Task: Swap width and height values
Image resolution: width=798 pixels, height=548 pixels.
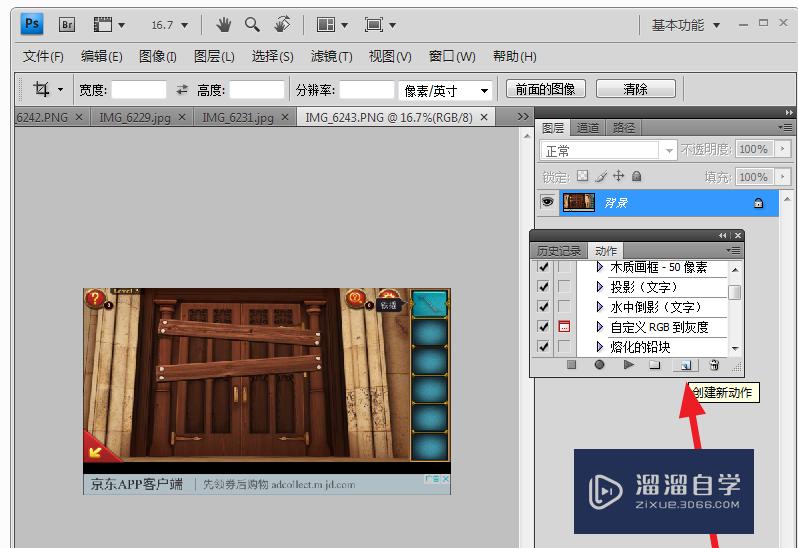Action: pos(182,90)
